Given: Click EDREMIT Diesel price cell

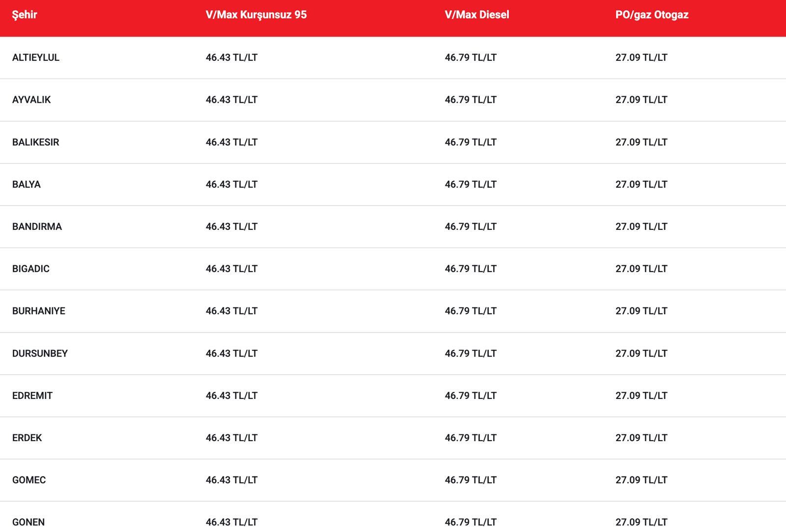Looking at the screenshot, I should (471, 395).
